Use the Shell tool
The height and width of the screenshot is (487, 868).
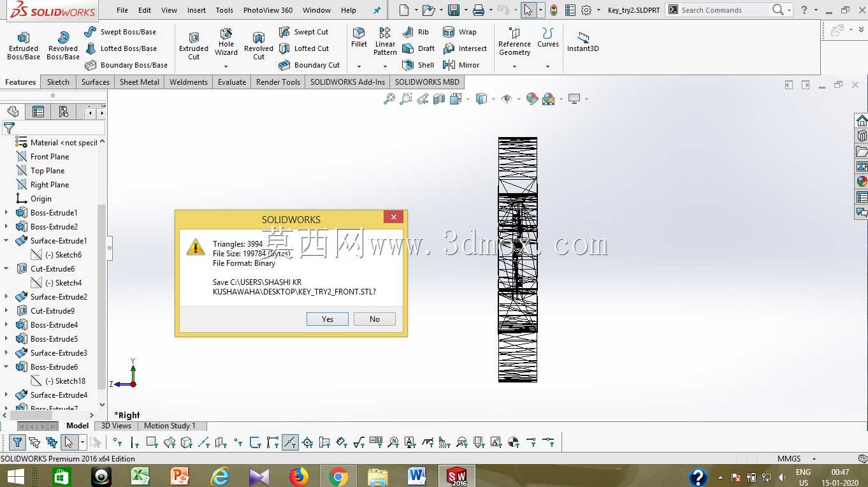pyautogui.click(x=419, y=65)
